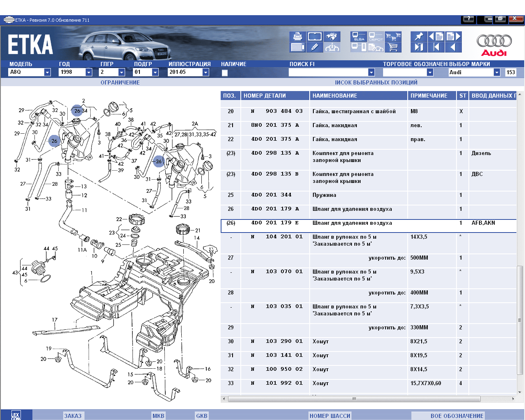Open the ГОД dropdown showing 1998

(x=89, y=72)
